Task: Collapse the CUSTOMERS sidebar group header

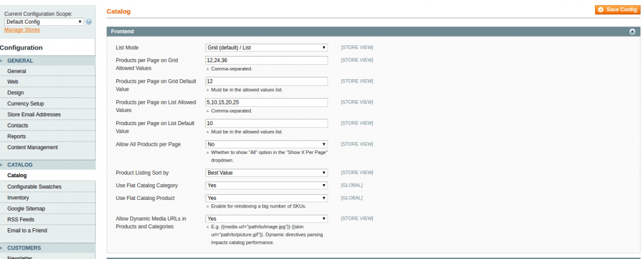Action: [x=48, y=248]
